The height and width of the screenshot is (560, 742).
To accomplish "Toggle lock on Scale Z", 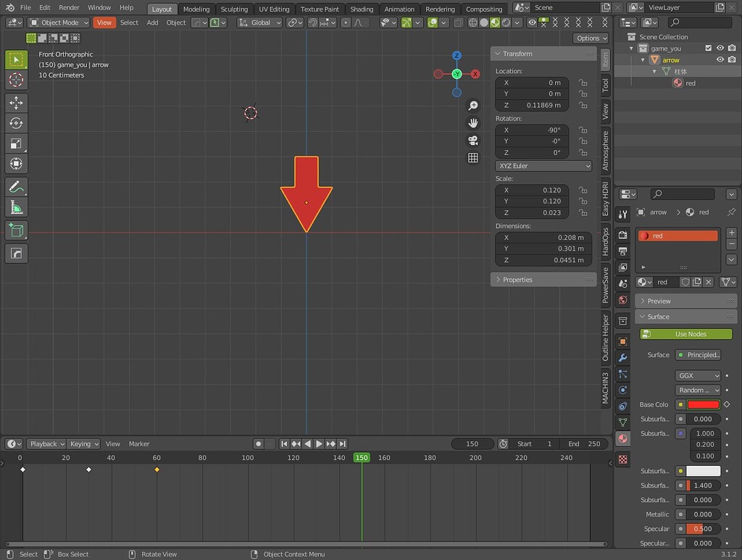I will [x=583, y=213].
